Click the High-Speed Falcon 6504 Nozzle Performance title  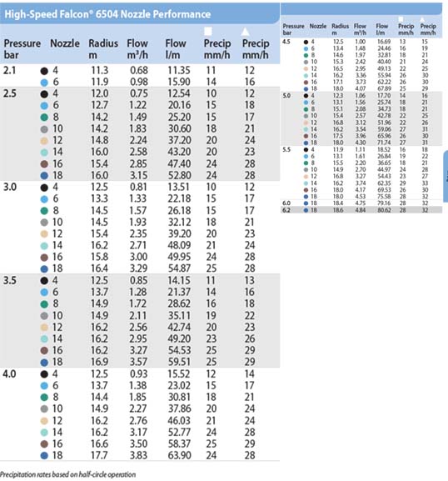point(107,14)
